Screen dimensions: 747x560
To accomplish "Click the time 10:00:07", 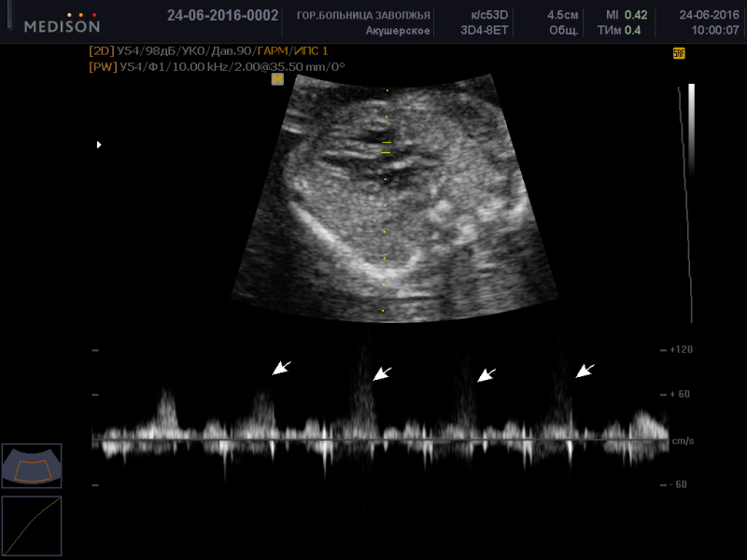I will click(715, 31).
